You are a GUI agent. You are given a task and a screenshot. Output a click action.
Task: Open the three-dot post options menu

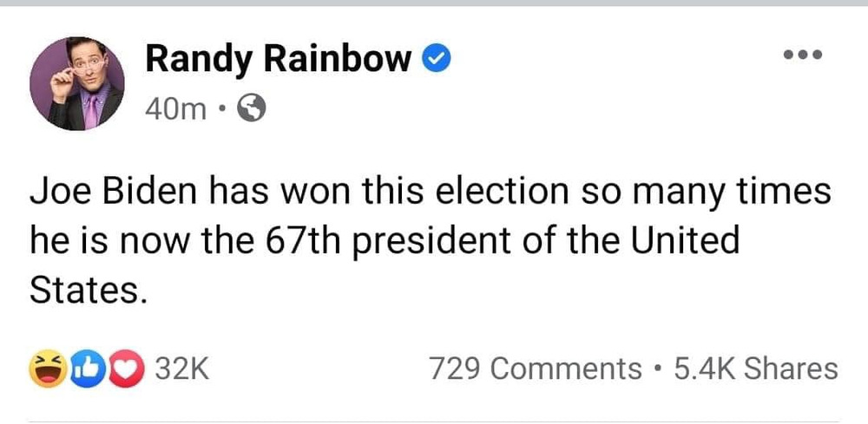click(x=801, y=55)
